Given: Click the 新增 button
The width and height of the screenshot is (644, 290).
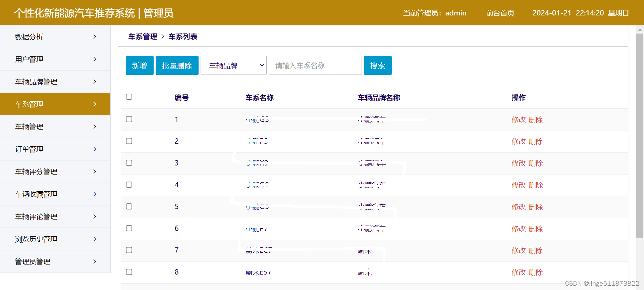Looking at the screenshot, I should [140, 65].
